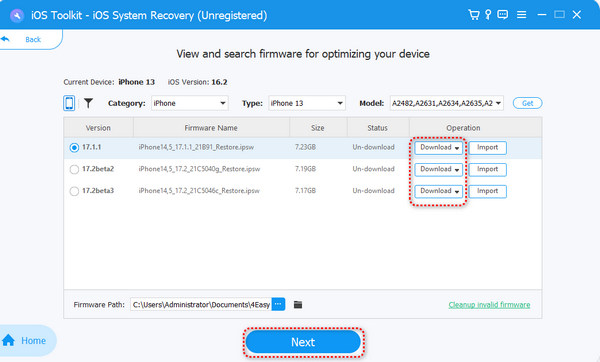
Task: Open Download dropdown for 17.2beta3 firmware
Action: click(x=439, y=191)
